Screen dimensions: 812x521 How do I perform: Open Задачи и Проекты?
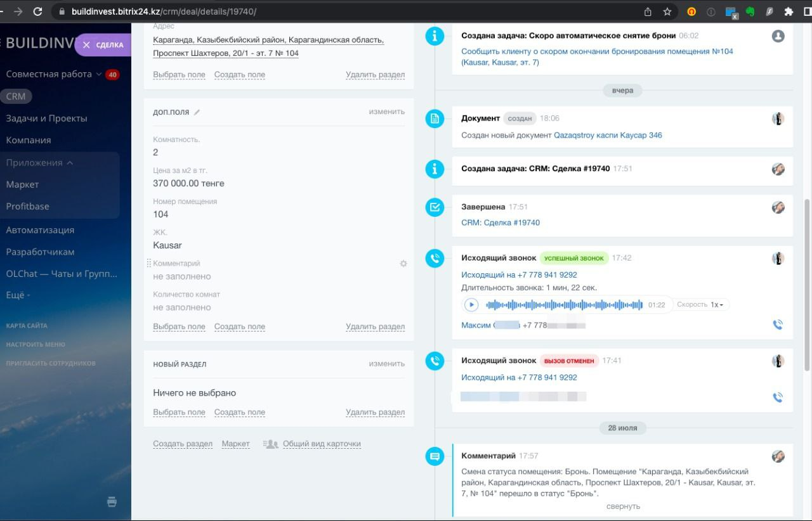46,119
